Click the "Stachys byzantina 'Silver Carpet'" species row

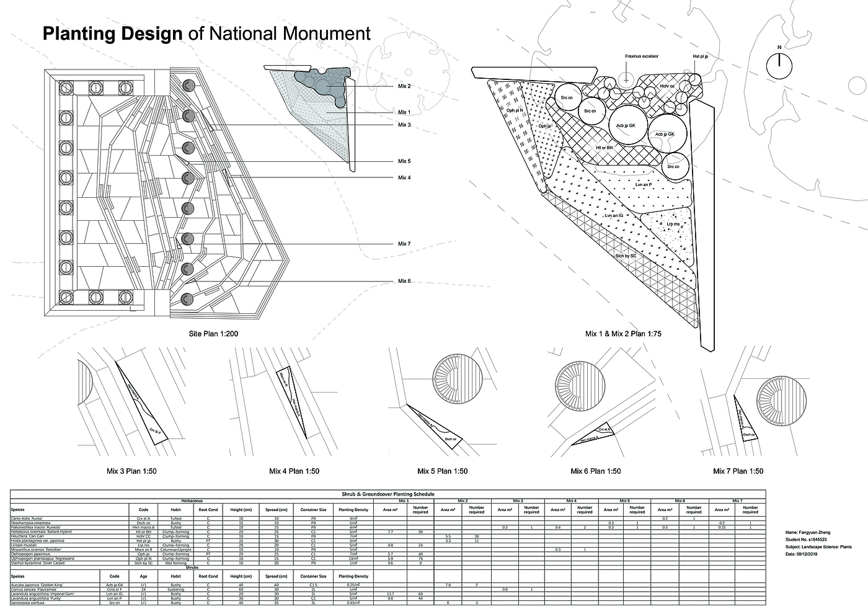pyautogui.click(x=388, y=563)
